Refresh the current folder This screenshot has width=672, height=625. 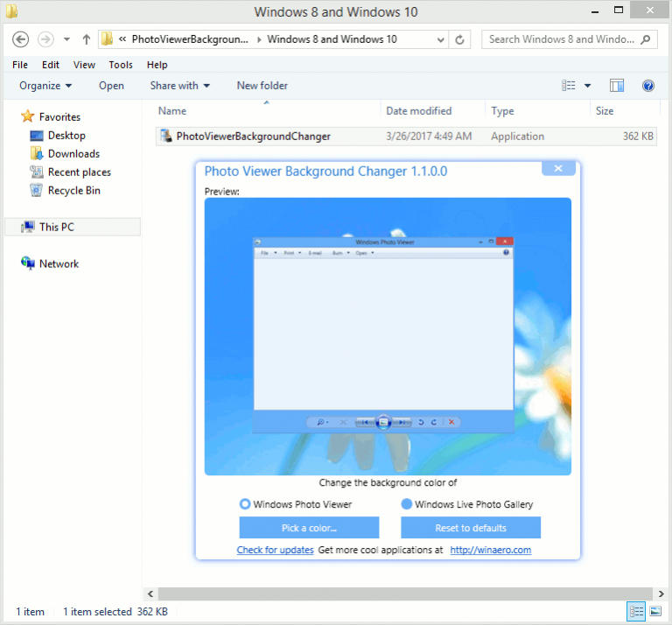459,40
